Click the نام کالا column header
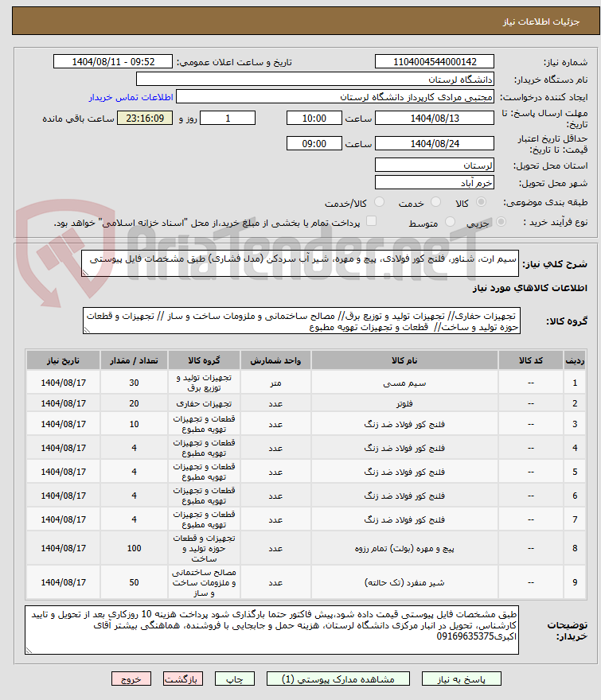 tap(404, 360)
